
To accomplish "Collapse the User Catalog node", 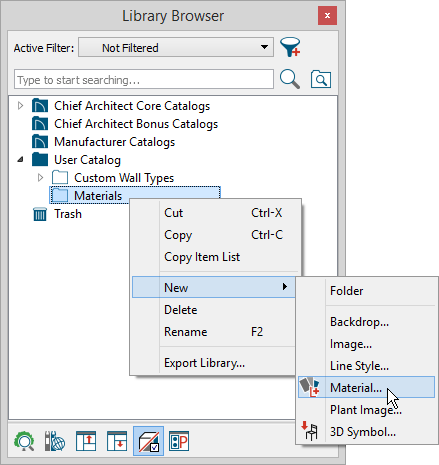I will (x=20, y=160).
